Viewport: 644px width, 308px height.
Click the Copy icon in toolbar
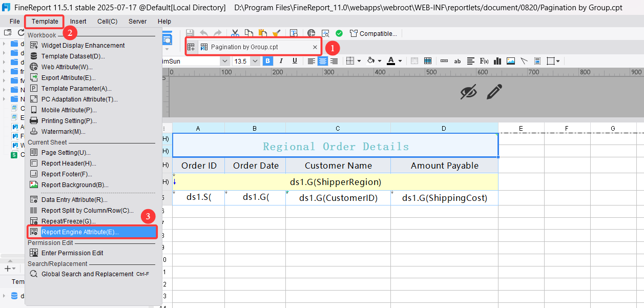click(249, 33)
